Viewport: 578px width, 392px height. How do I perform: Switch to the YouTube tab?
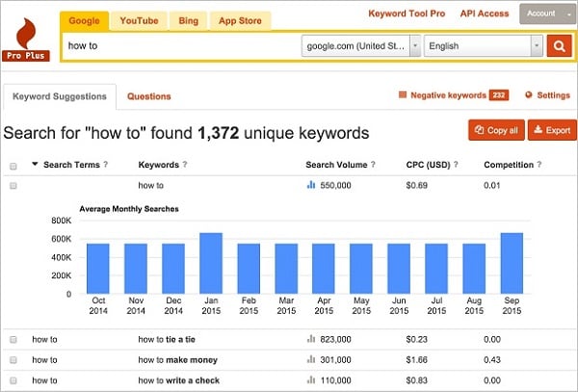pyautogui.click(x=139, y=20)
